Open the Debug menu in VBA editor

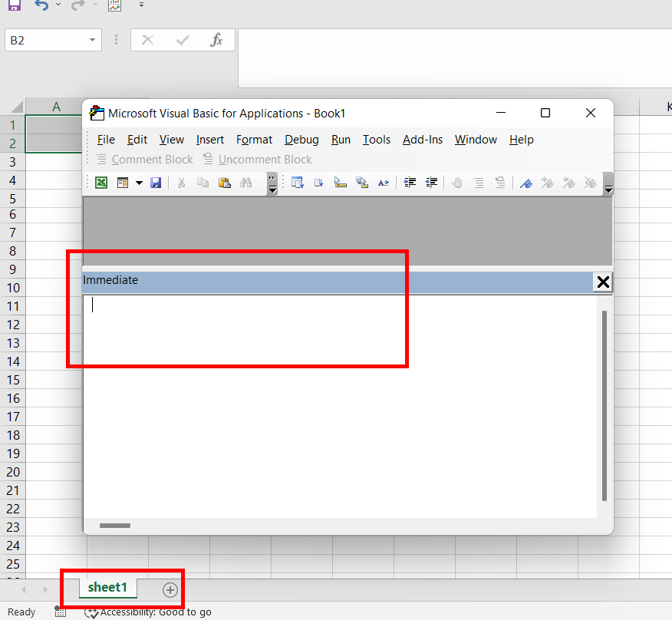tap(301, 140)
